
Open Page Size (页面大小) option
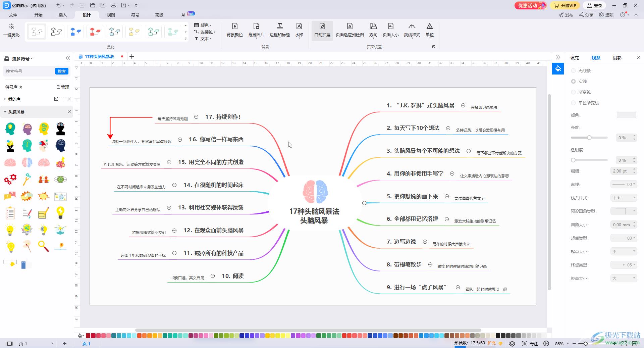[390, 30]
